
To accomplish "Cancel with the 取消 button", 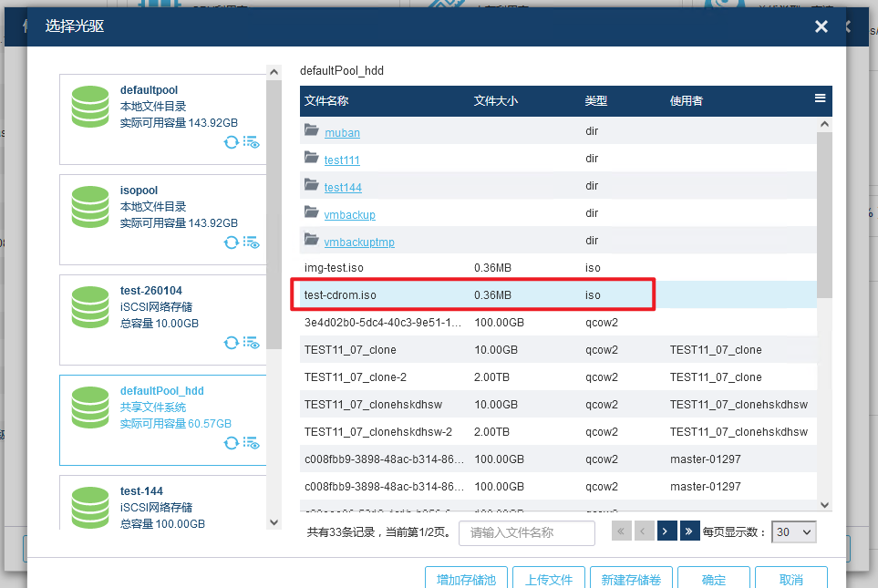I will click(x=791, y=579).
